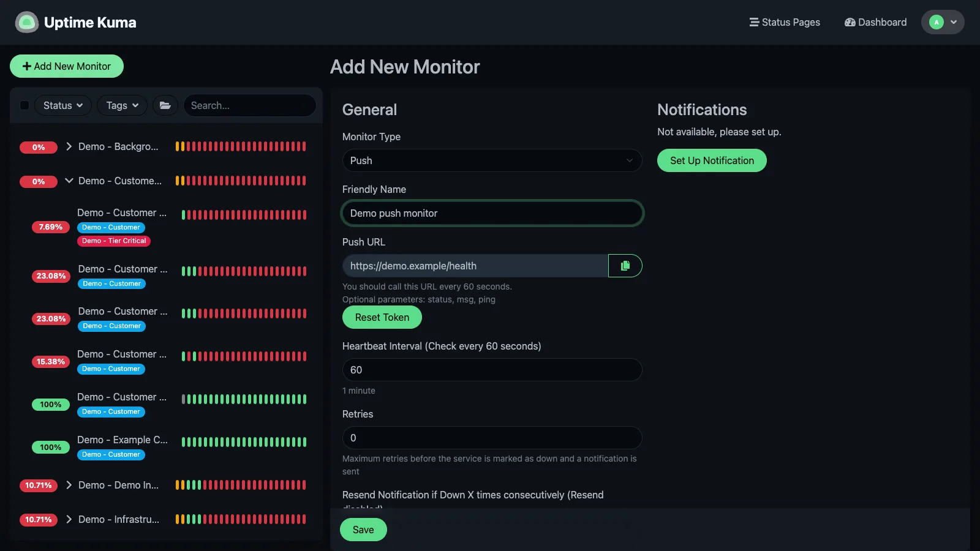980x551 pixels.
Task: Click the Reset Token button
Action: pos(382,317)
